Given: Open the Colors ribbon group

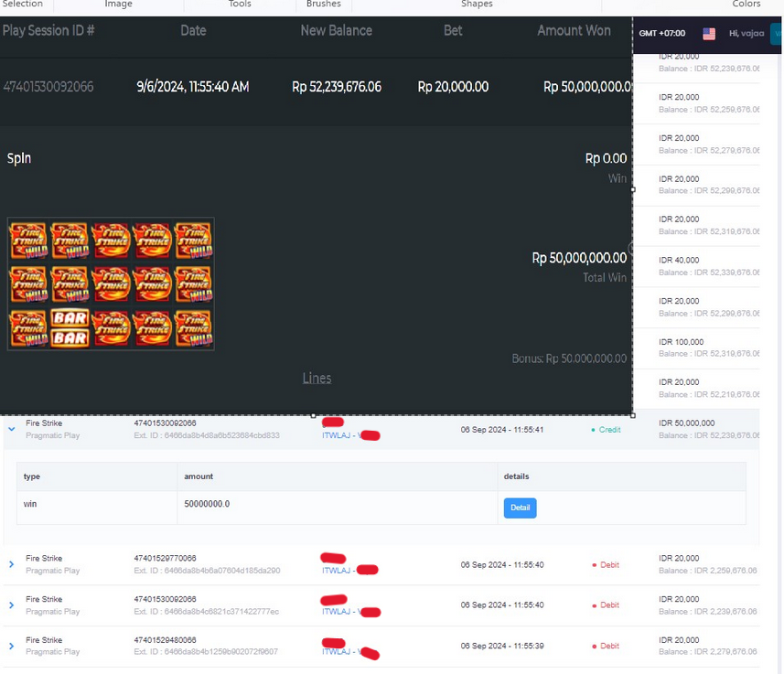Looking at the screenshot, I should 746,4.
